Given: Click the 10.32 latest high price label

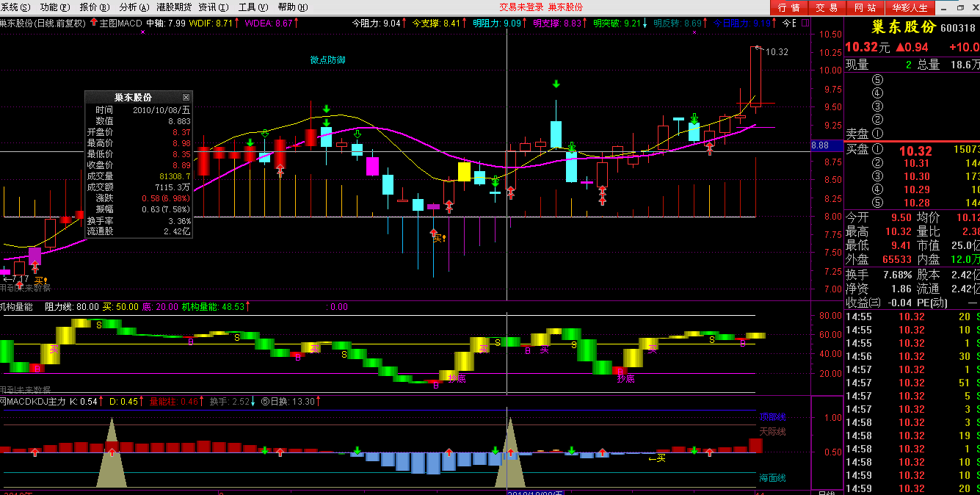Looking at the screenshot, I should 776,52.
